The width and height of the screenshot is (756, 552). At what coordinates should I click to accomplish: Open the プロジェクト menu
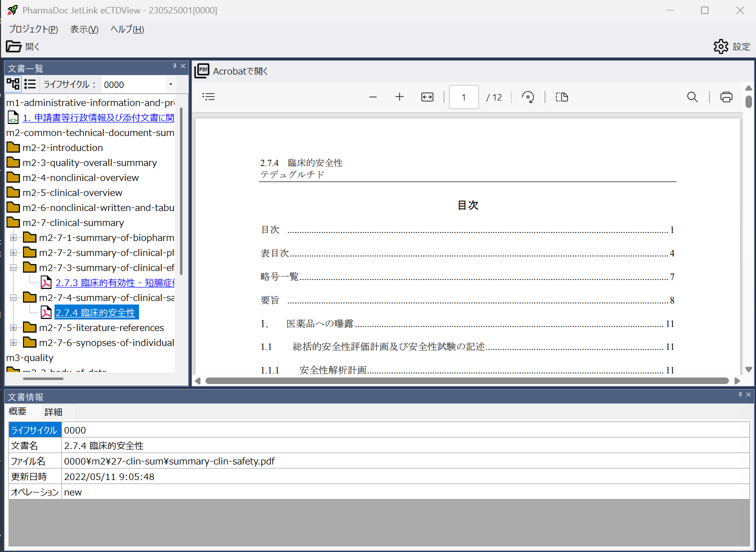tap(33, 29)
